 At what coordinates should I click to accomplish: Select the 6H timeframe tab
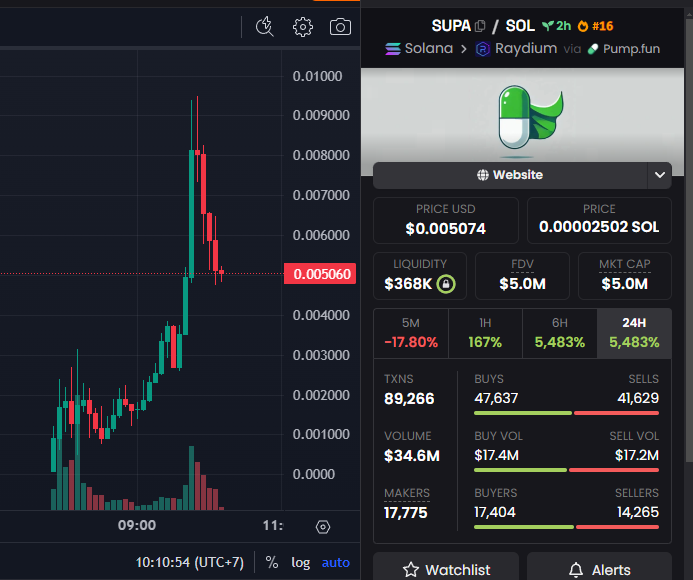(560, 333)
